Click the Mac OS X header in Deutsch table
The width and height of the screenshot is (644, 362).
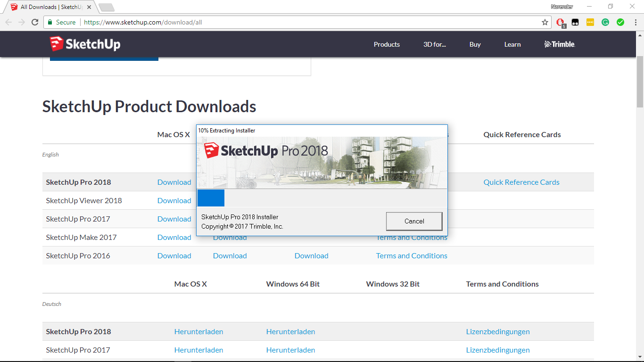(190, 284)
